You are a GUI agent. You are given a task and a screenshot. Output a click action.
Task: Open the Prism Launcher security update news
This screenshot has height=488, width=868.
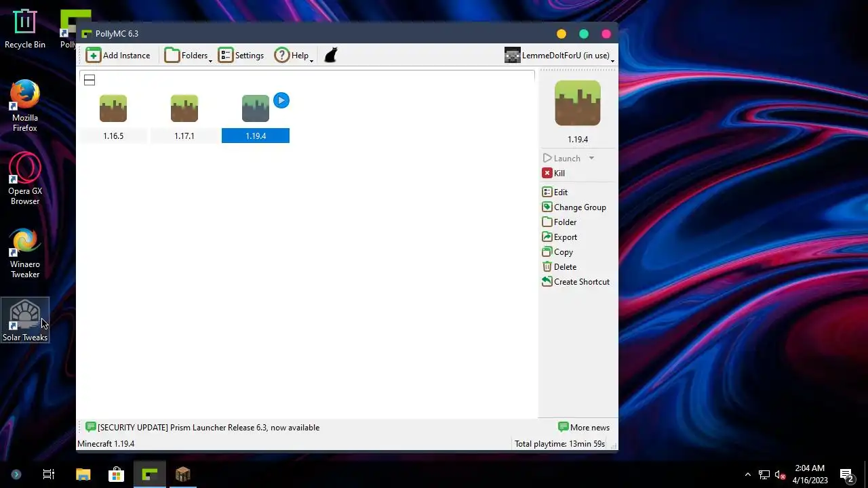click(x=202, y=428)
